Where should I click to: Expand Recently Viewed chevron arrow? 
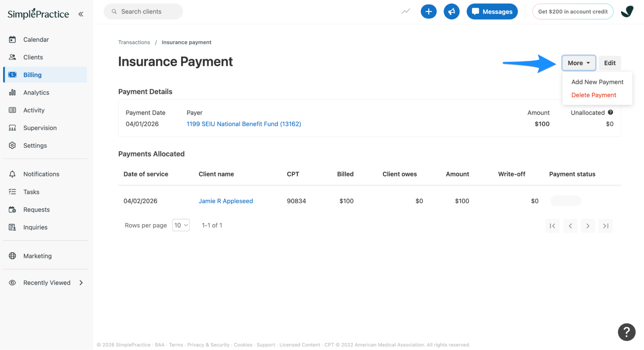pos(81,283)
